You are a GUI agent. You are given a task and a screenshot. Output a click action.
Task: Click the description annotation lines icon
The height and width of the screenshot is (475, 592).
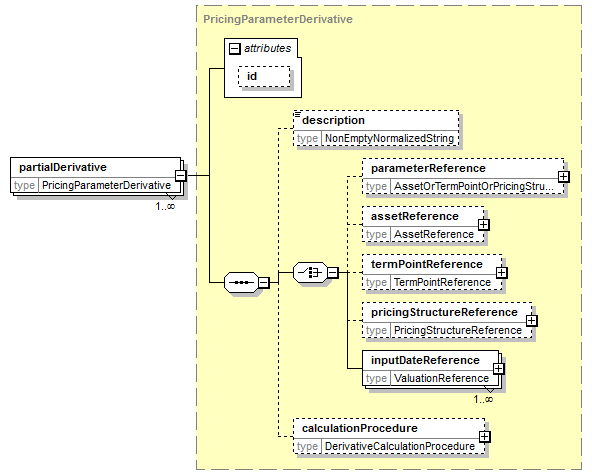click(x=298, y=114)
